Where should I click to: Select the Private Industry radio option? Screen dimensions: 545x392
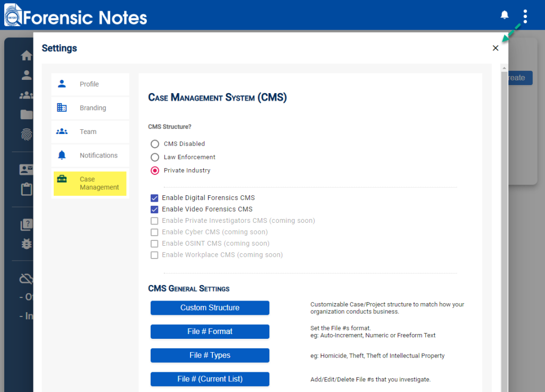155,171
